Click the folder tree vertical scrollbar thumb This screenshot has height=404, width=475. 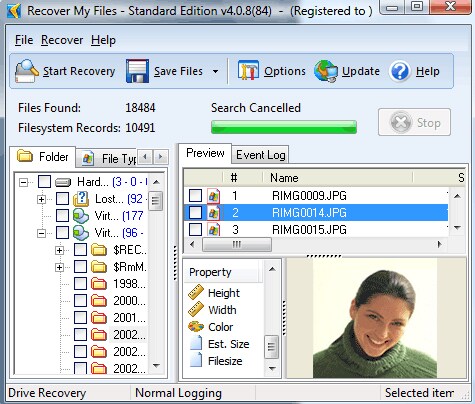155,201
